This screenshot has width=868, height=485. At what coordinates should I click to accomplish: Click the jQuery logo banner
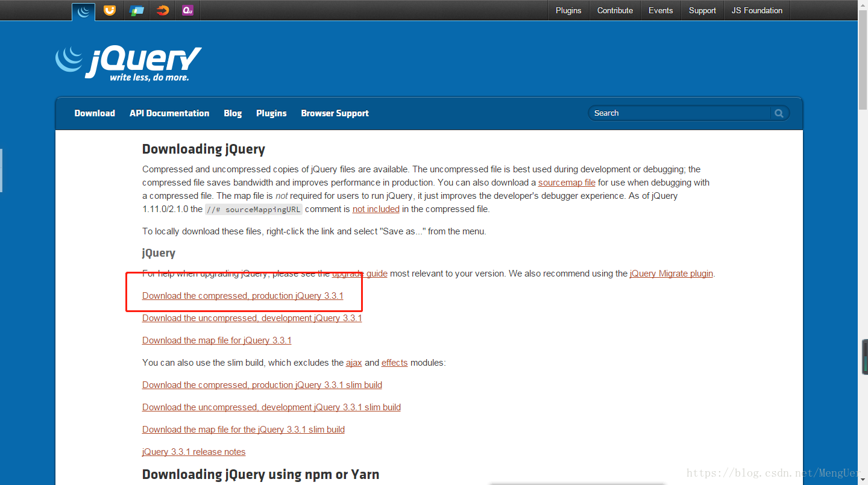pos(128,63)
